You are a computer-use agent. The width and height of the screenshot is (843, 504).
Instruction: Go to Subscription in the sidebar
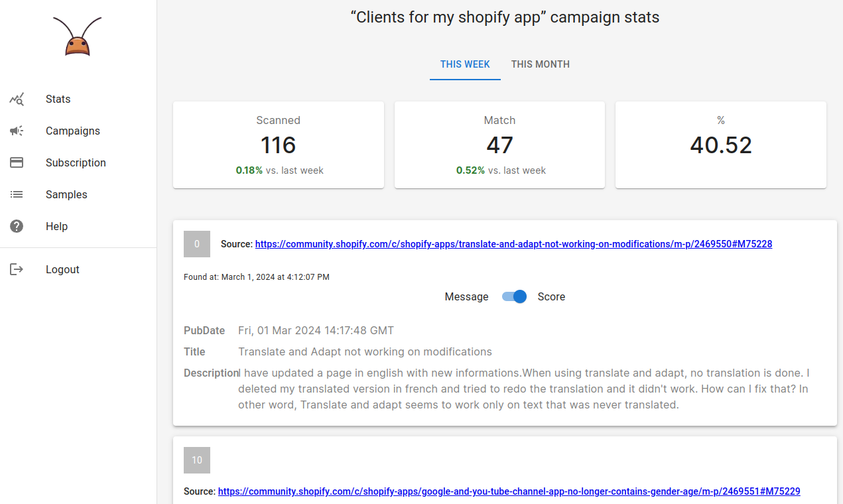[76, 163]
